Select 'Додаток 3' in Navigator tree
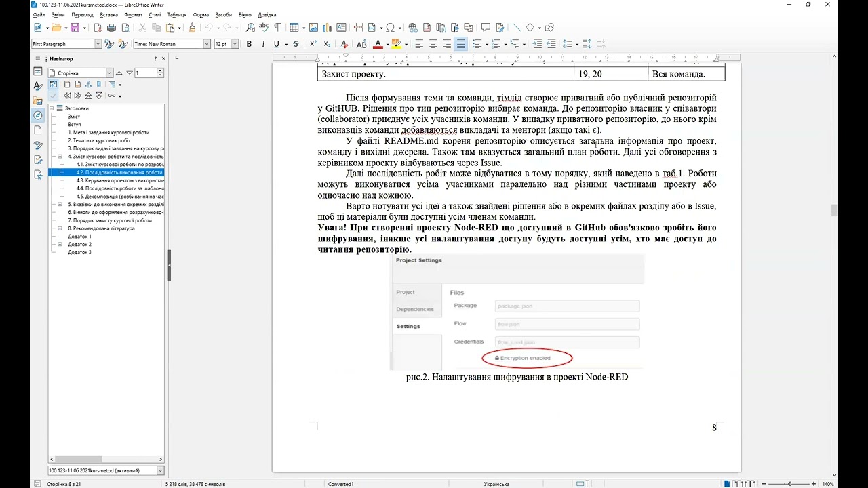This screenshot has width=868, height=488. pyautogui.click(x=79, y=252)
